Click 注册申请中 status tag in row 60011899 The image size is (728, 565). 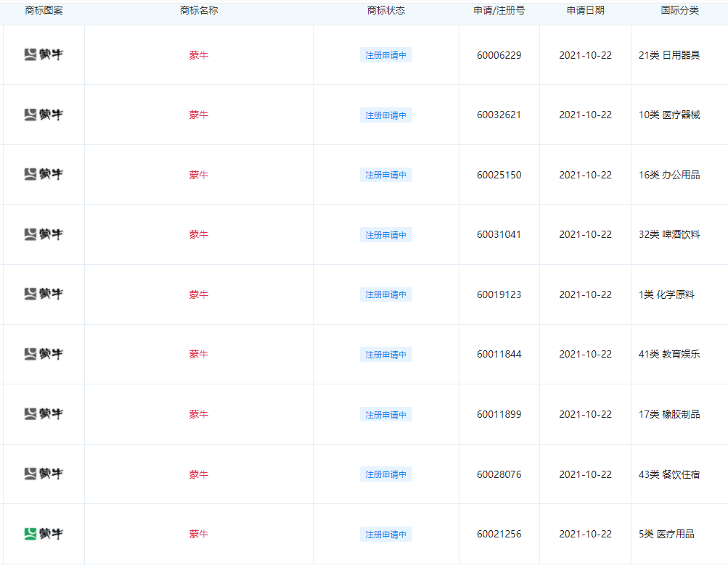(386, 414)
